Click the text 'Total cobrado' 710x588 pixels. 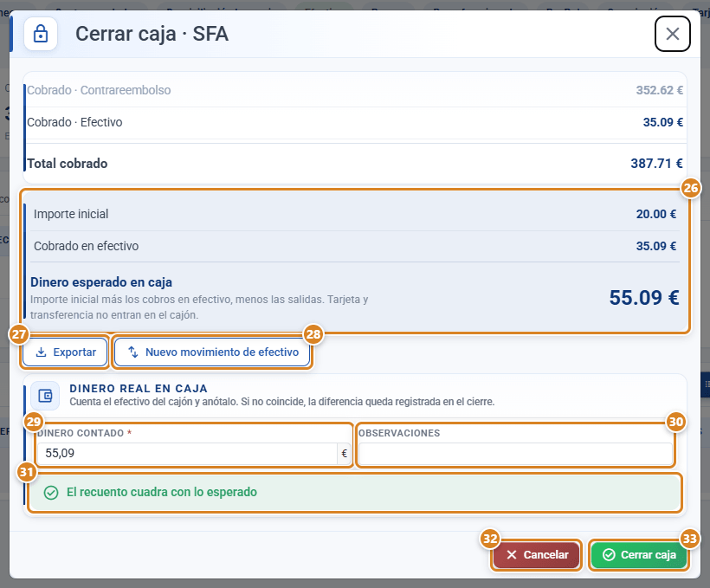(x=67, y=164)
